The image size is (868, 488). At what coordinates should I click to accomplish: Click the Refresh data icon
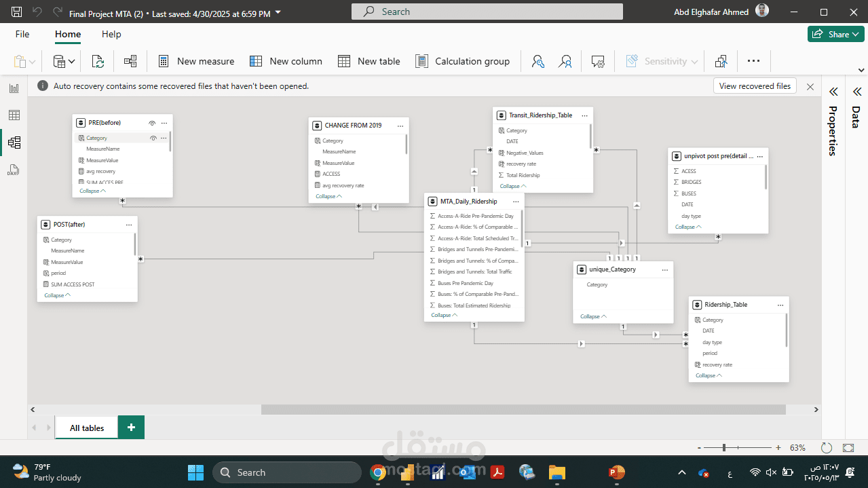(x=98, y=61)
